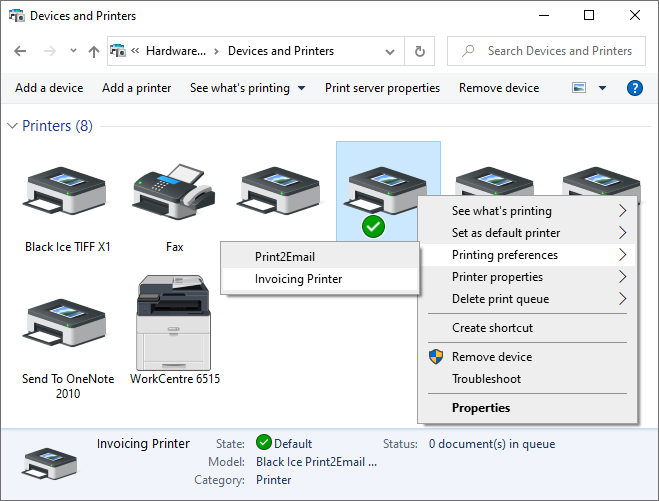The width and height of the screenshot is (659, 501).
Task: Open recent locations dropdown arrow
Action: tap(73, 51)
